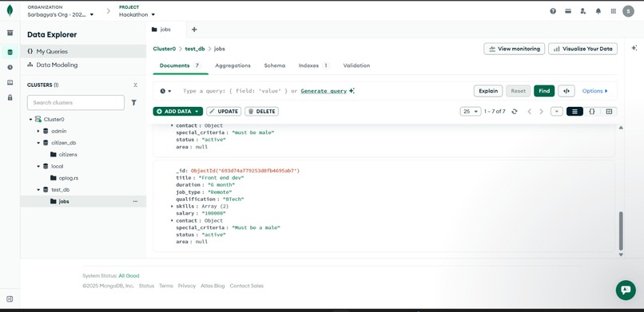Open the 25 per page dropdown
Screen dimensions: 644x312
pyautogui.click(x=471, y=112)
